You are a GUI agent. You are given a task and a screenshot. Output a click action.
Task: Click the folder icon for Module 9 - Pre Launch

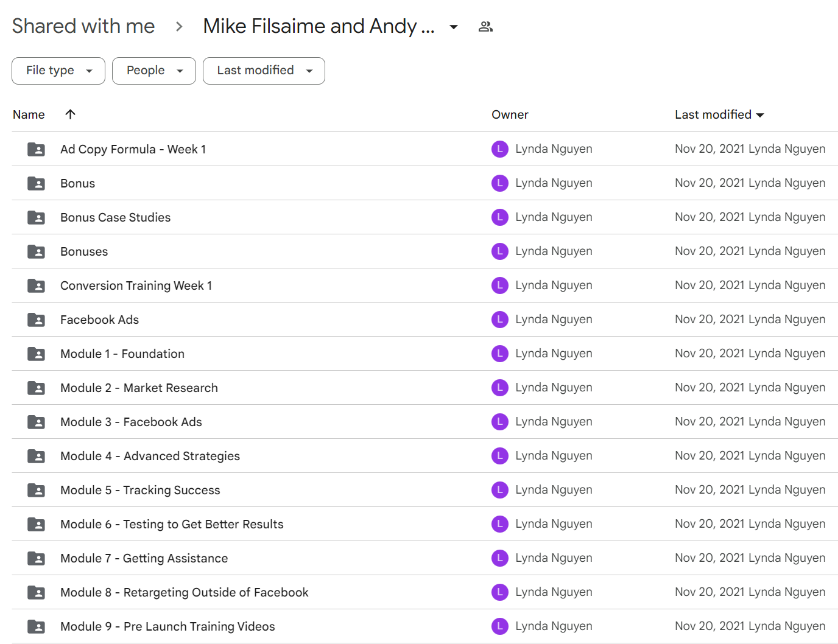point(36,626)
